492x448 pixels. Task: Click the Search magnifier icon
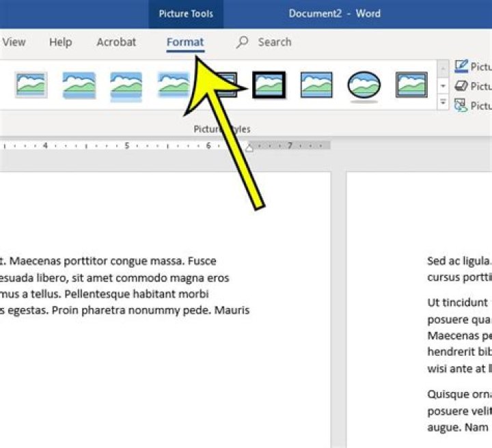click(242, 42)
